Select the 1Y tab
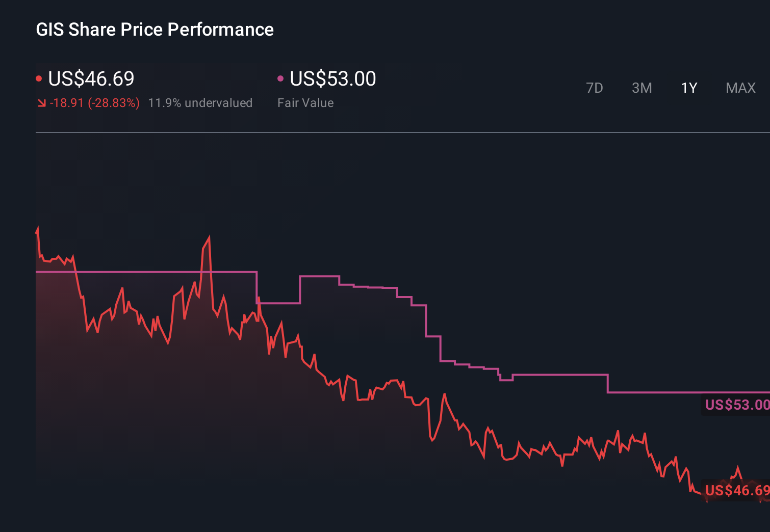This screenshot has height=532, width=770. 688,88
